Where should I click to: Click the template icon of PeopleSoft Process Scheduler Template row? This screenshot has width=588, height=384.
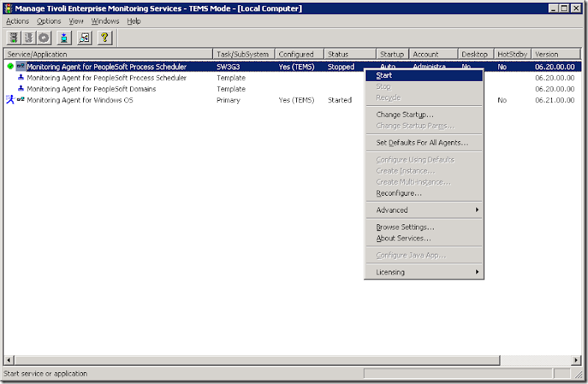coord(21,77)
